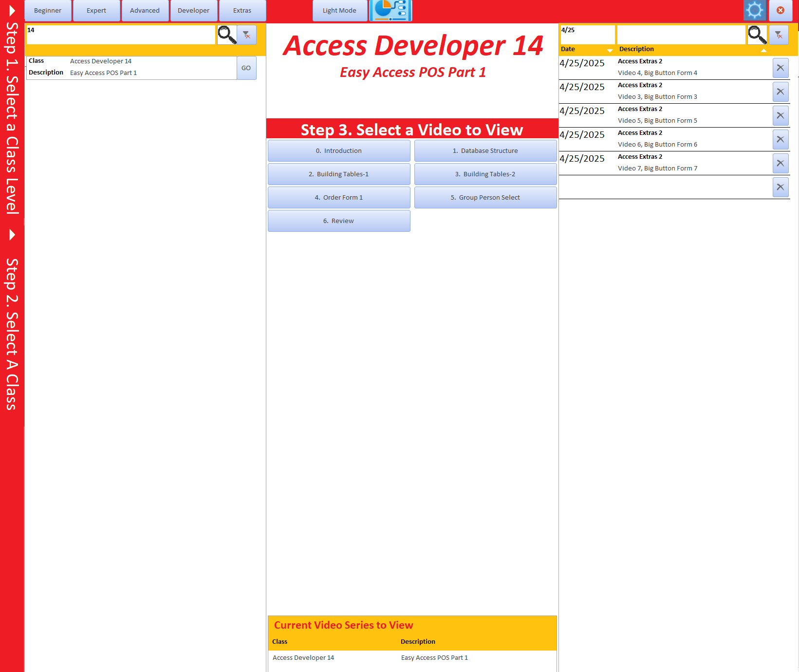This screenshot has height=672, width=799.
Task: Sort history by the Date column arrow
Action: 610,50
